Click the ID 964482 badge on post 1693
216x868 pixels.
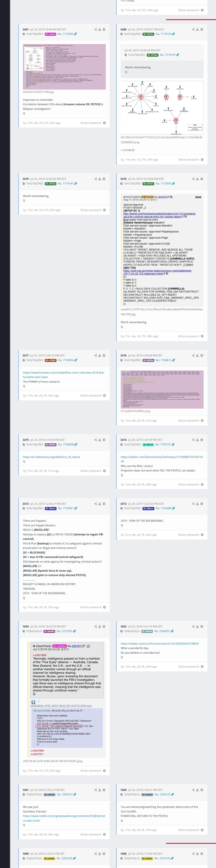tap(49, 631)
